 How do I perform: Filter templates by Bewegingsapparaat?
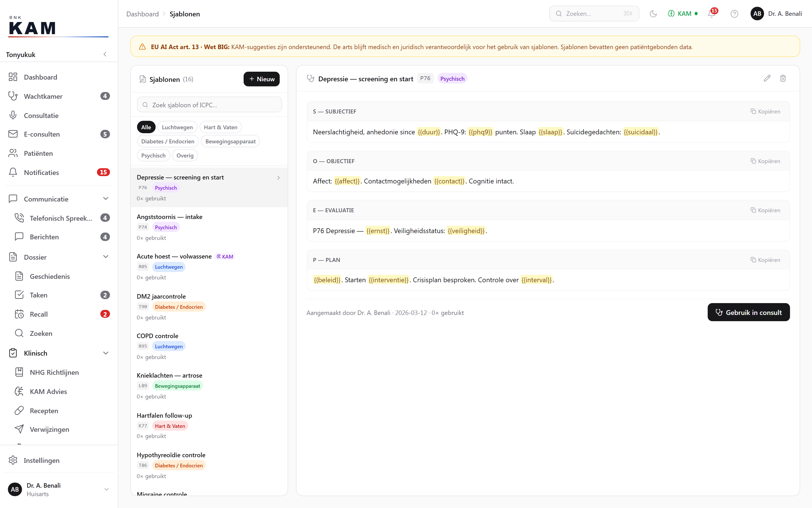pyautogui.click(x=230, y=141)
